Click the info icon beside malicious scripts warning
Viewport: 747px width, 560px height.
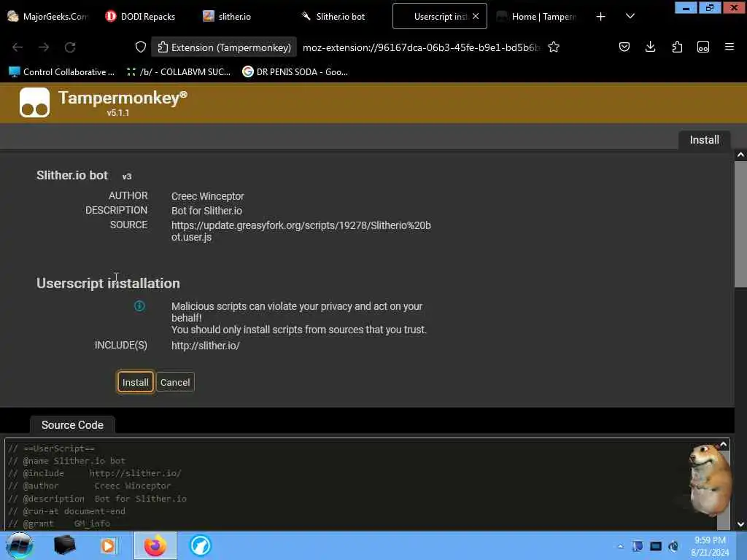(139, 306)
